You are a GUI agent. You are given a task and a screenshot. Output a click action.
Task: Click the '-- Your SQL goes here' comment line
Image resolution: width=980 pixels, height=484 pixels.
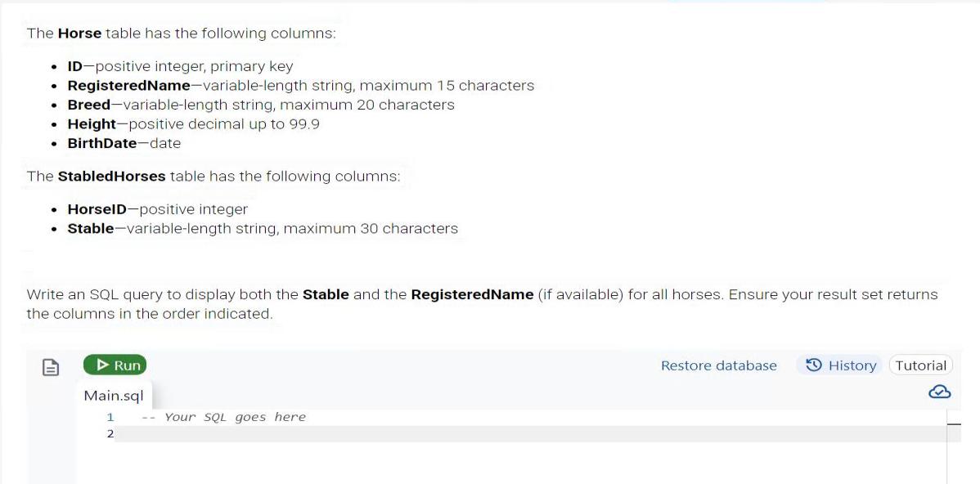click(x=223, y=417)
